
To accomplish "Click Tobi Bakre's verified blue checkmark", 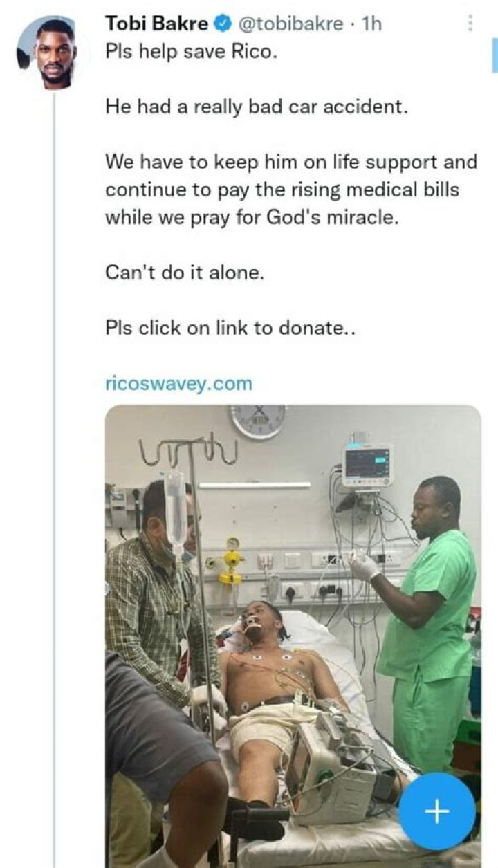I will 221,21.
